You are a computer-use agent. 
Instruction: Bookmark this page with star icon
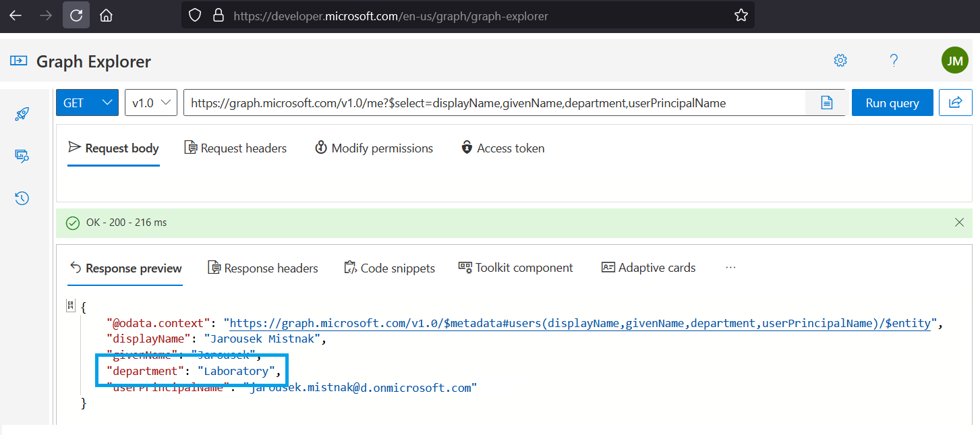[x=741, y=15]
